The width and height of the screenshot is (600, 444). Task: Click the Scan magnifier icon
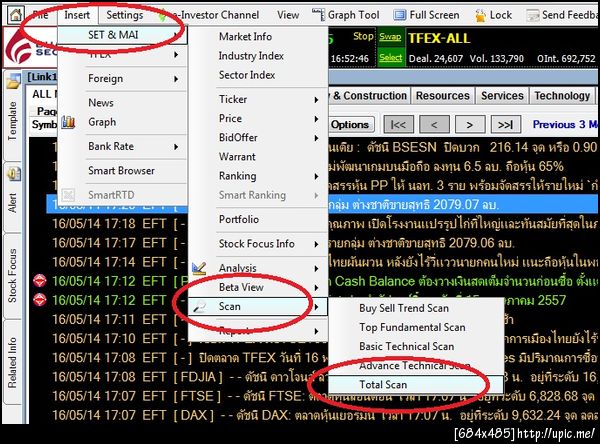199,306
